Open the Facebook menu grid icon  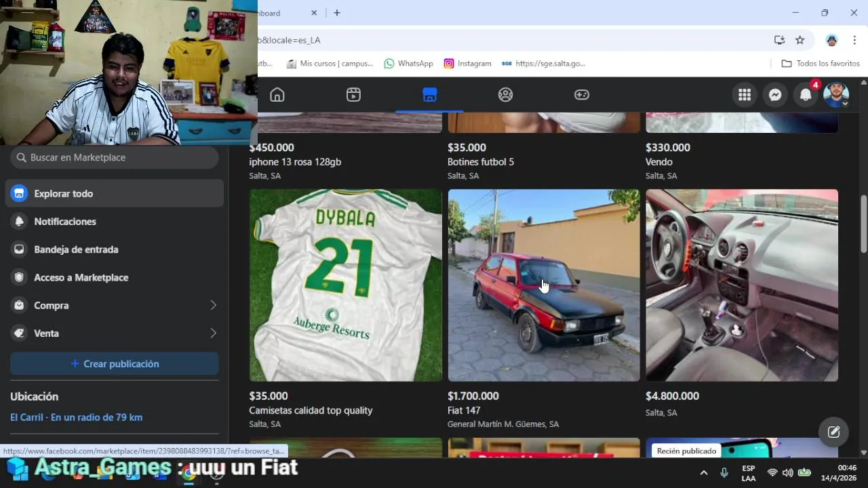pyautogui.click(x=745, y=95)
